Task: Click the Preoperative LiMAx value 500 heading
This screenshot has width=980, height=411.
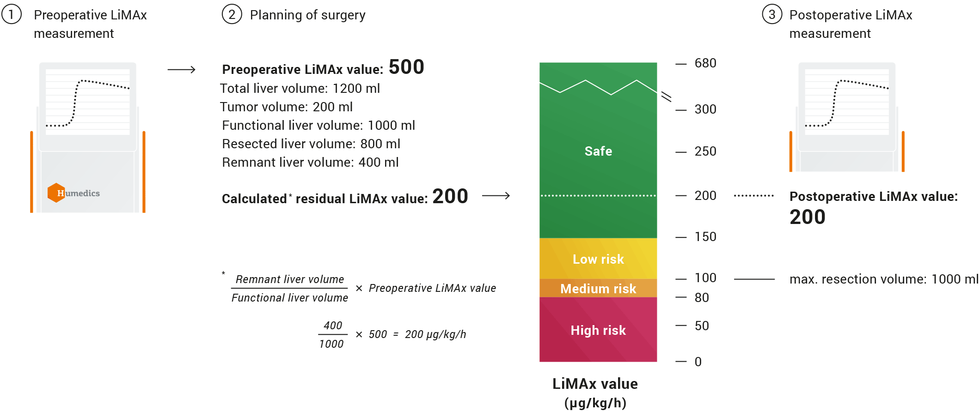Action: [x=323, y=68]
